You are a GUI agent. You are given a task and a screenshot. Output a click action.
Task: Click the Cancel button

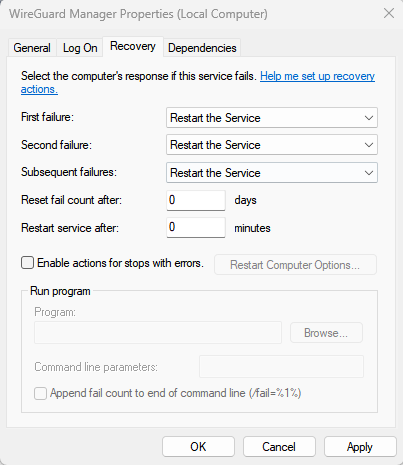[279, 447]
